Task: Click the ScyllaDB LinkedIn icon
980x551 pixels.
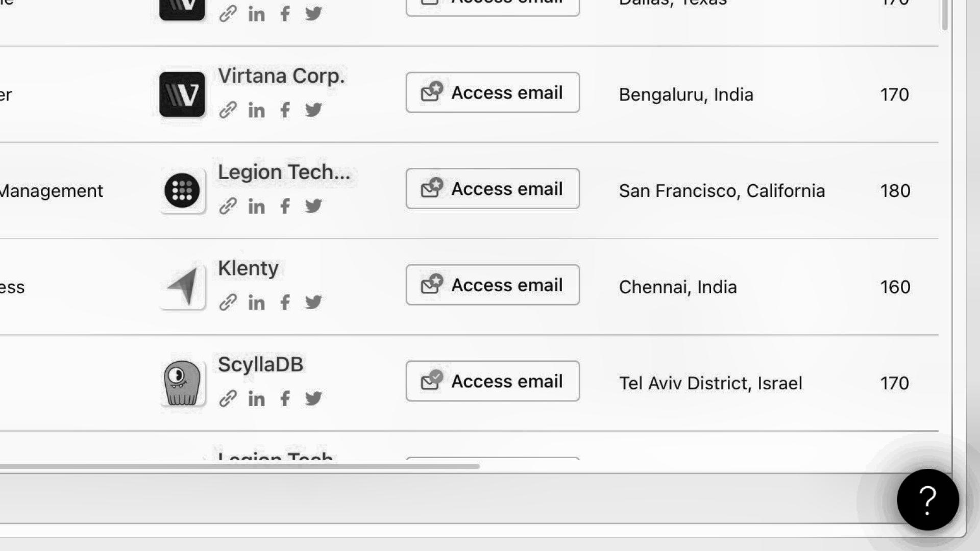Action: coord(256,398)
